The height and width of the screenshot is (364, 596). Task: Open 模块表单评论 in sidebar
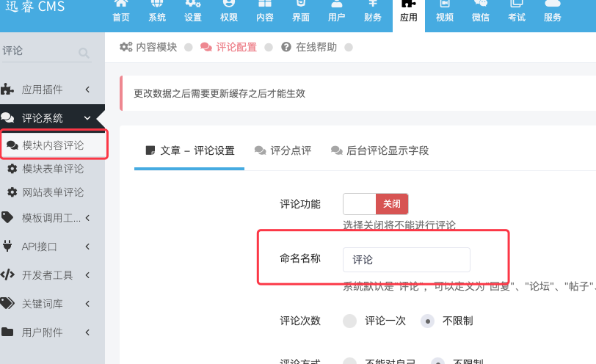tap(52, 169)
